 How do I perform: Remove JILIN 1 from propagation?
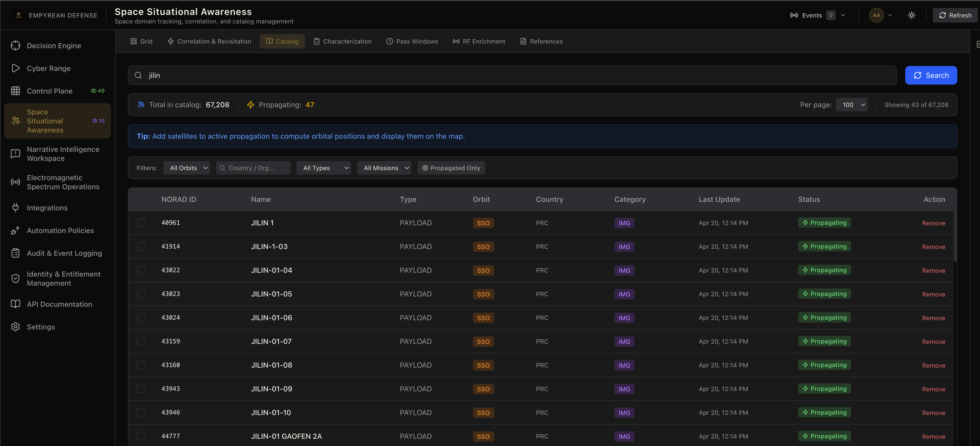click(x=933, y=223)
